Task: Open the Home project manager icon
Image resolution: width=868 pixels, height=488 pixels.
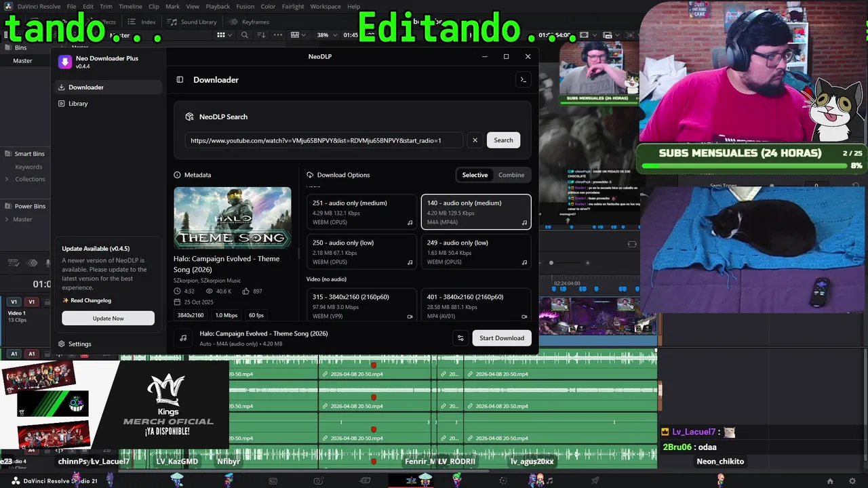Action: 830,481
